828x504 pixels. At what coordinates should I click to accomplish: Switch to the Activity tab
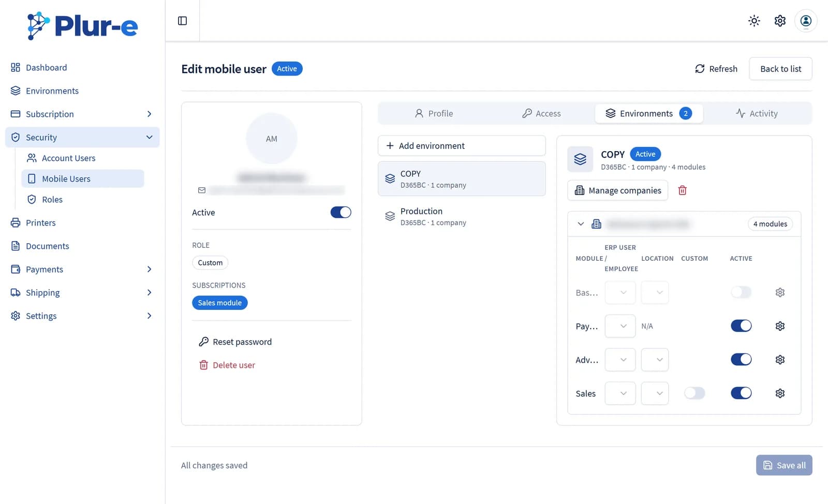757,113
